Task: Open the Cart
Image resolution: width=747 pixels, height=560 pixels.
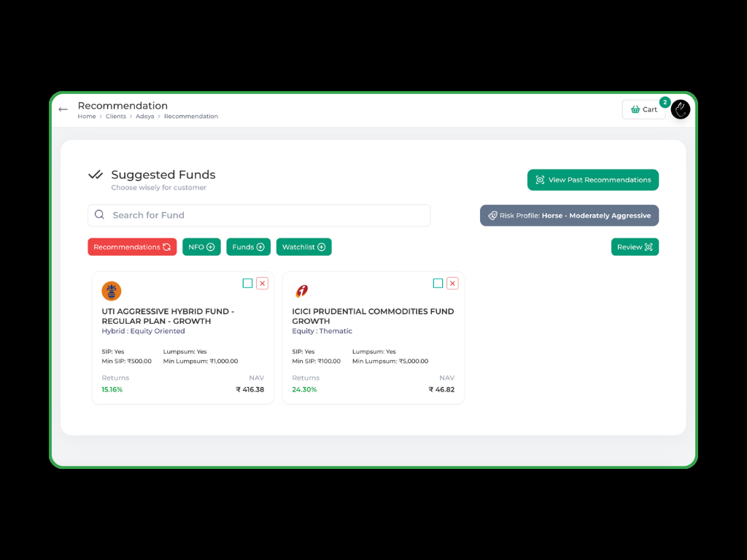Action: point(643,109)
